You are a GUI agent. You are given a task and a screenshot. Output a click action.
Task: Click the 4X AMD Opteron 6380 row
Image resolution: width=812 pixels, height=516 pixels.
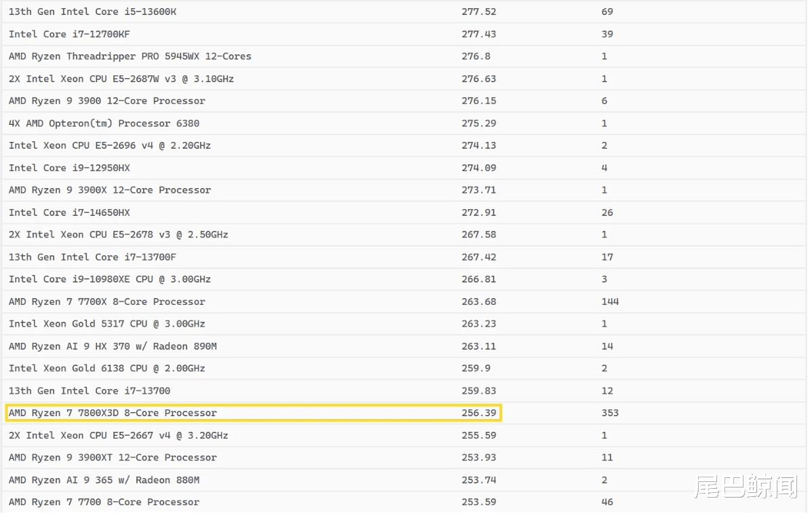coord(104,124)
